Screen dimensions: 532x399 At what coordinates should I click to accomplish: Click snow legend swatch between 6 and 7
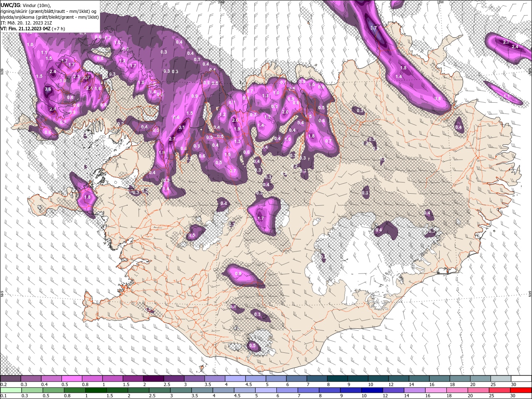click(296, 379)
